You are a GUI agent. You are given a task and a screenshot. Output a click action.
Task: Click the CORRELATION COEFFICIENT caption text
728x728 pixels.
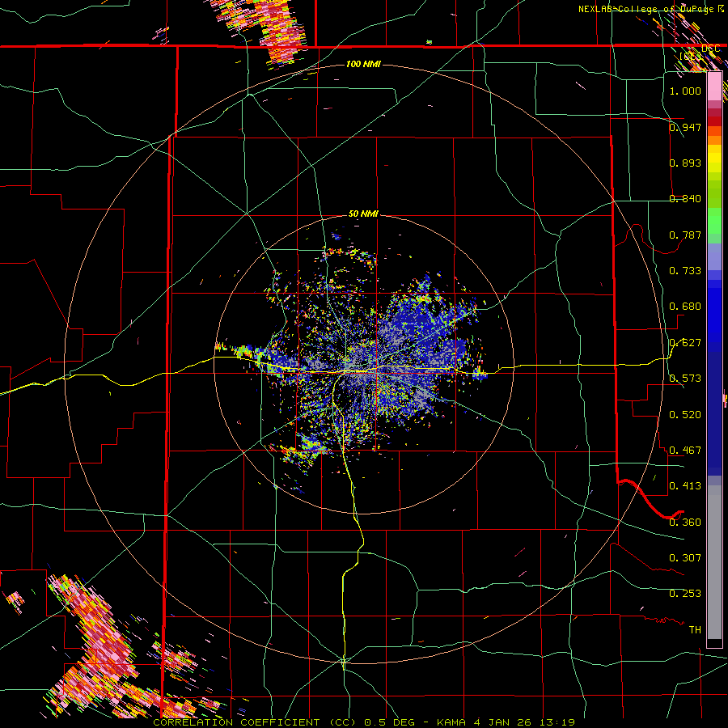tap(239, 722)
